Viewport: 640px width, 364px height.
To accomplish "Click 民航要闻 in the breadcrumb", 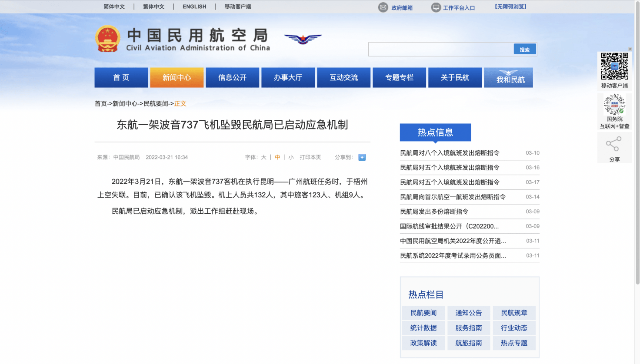I will coord(156,103).
